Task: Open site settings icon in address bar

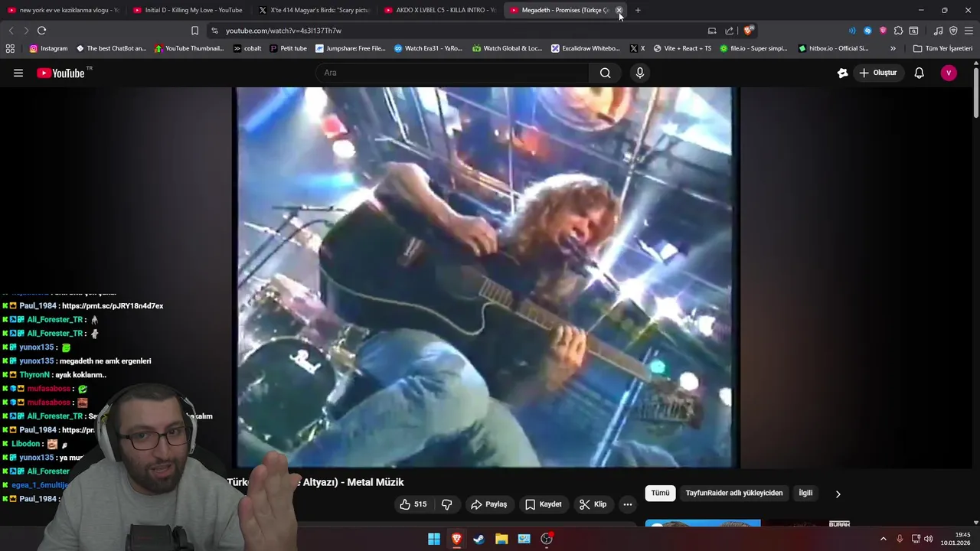Action: (214, 31)
